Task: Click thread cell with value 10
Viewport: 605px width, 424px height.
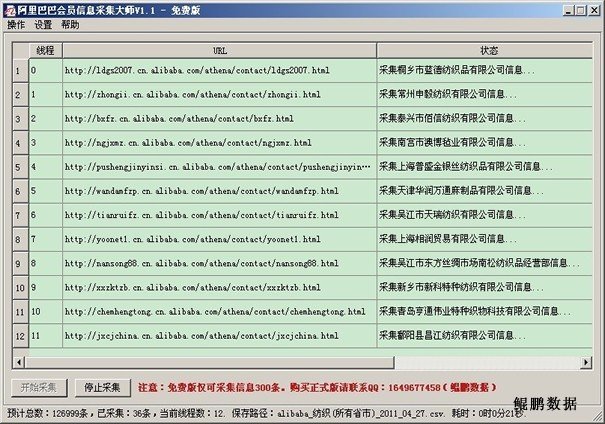Action: 46,311
